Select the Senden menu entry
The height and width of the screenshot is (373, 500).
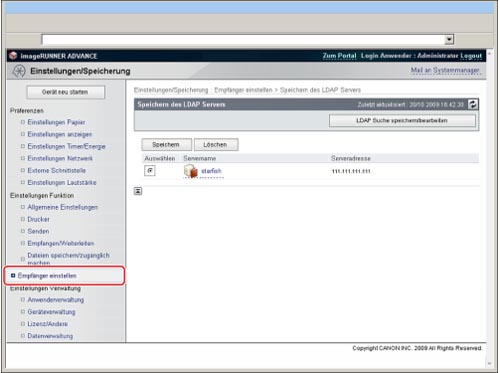tap(38, 231)
